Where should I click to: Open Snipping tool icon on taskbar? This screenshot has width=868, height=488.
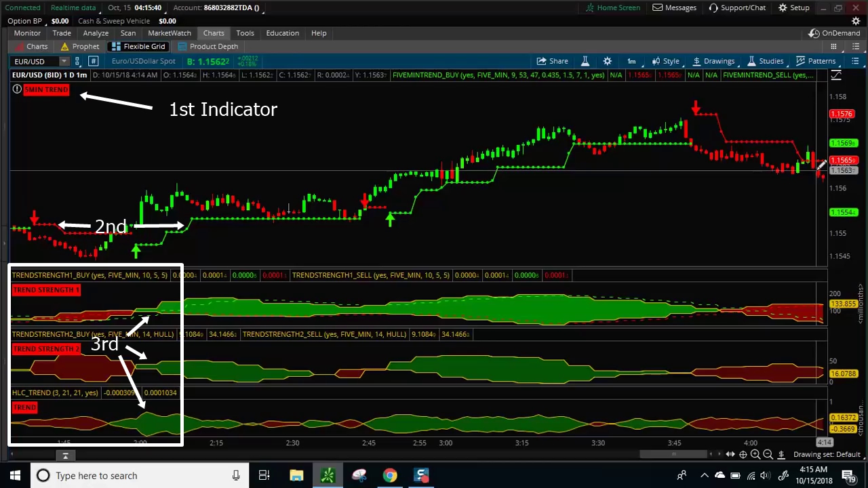tap(359, 476)
